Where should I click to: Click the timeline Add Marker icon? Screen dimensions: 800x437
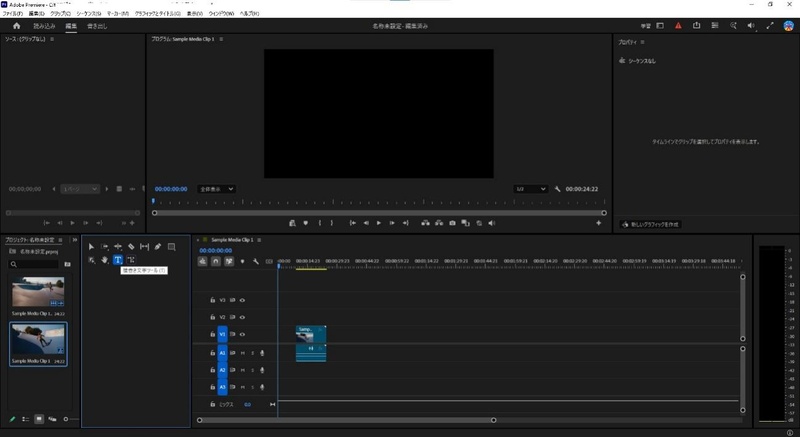(x=242, y=262)
